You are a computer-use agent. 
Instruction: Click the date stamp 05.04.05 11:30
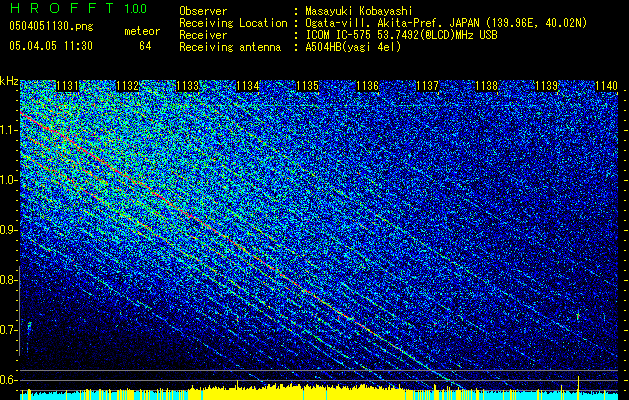pyautogui.click(x=51, y=46)
